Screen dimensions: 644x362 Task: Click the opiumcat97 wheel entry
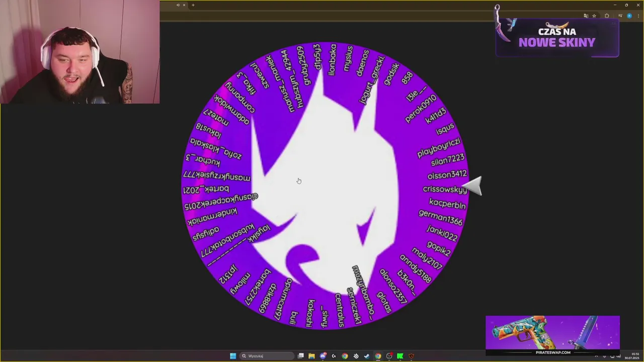(x=283, y=299)
